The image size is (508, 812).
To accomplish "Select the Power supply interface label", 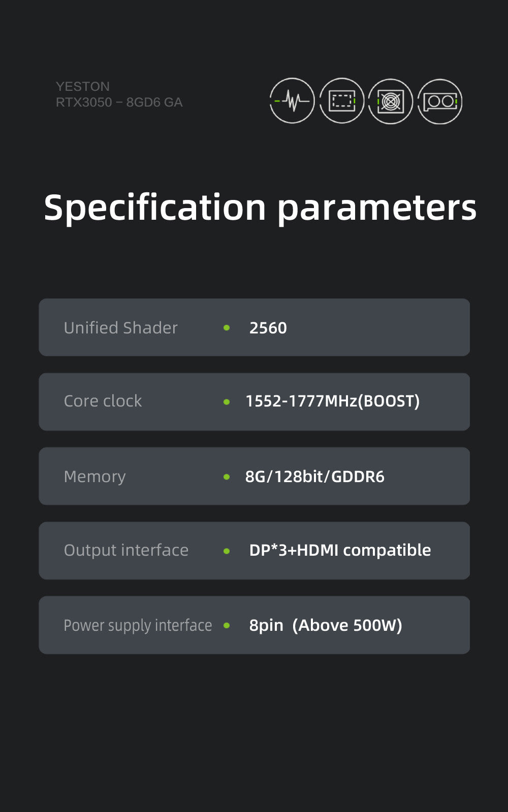I will click(138, 625).
